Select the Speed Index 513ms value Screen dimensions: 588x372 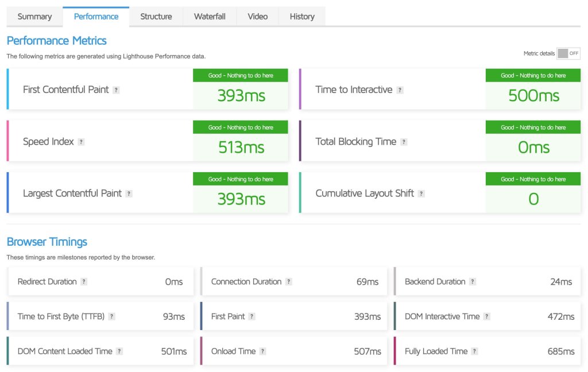241,148
